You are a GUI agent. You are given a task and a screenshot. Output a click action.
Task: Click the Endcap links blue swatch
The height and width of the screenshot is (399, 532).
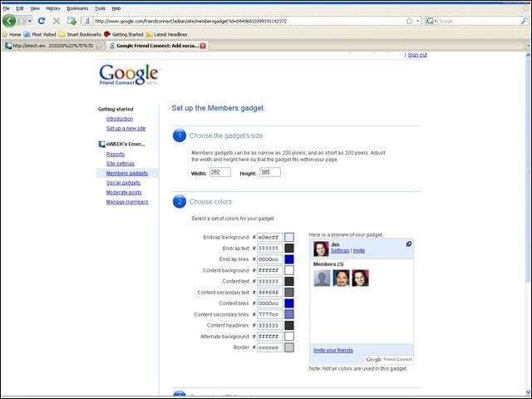point(289,259)
